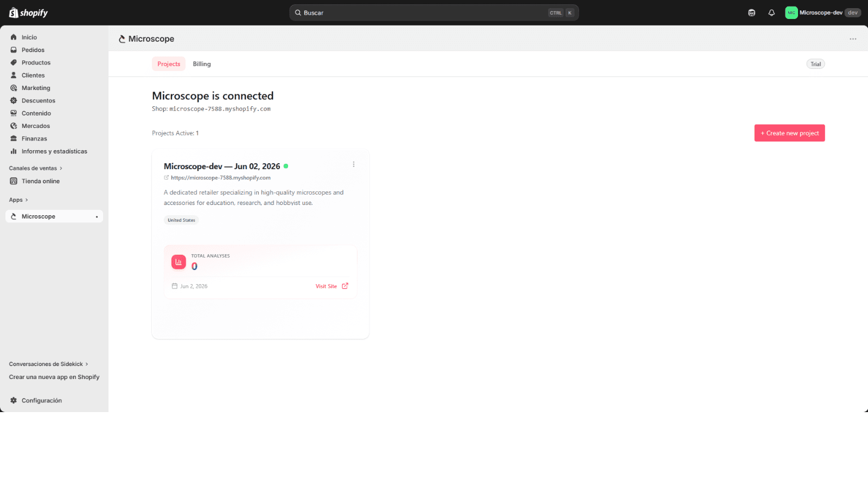
Task: Open Clientes in the sidebar
Action: [54, 75]
